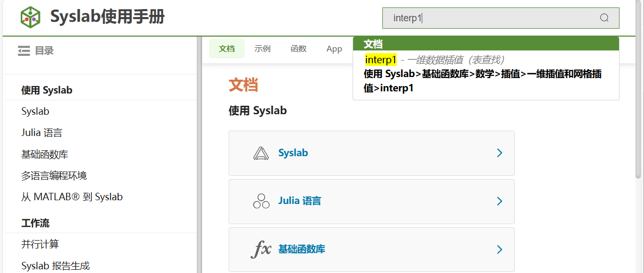Switch to the 函数 tab

[298, 49]
